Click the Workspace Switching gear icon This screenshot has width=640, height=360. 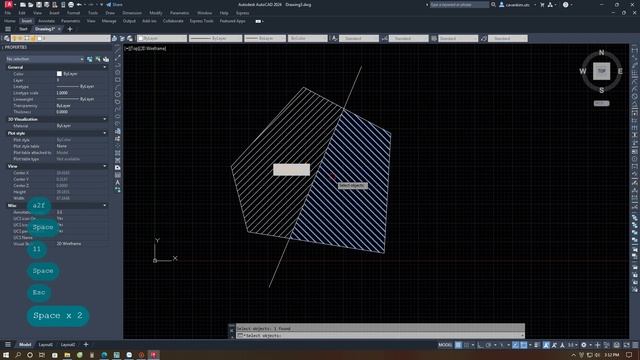point(584,345)
